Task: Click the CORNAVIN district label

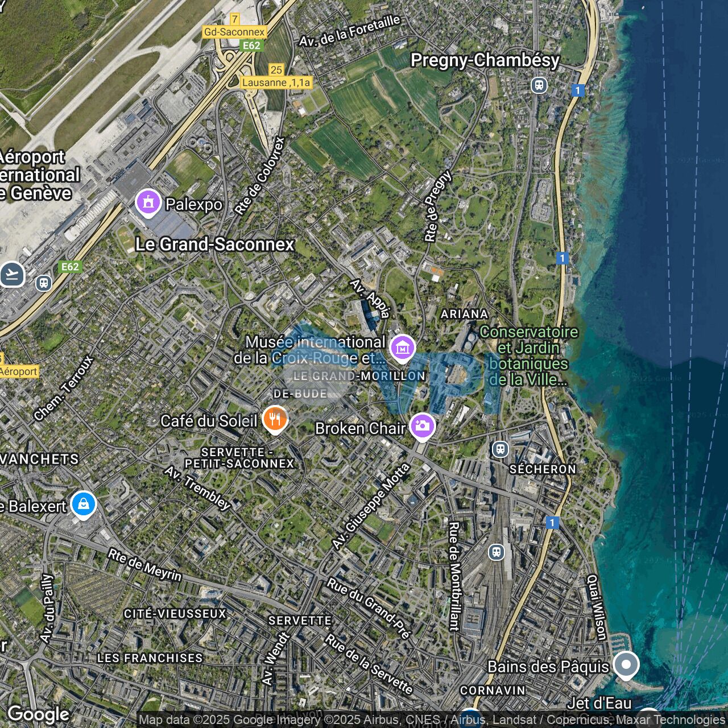Action: 493,690
